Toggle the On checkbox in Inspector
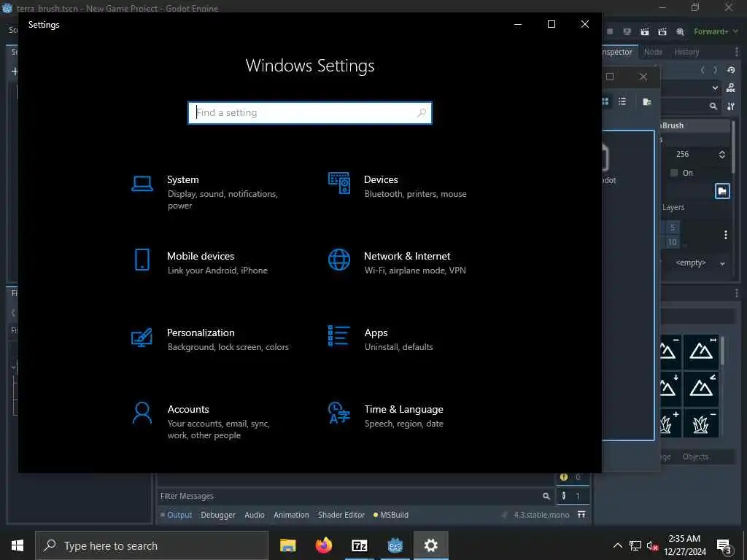 [674, 173]
